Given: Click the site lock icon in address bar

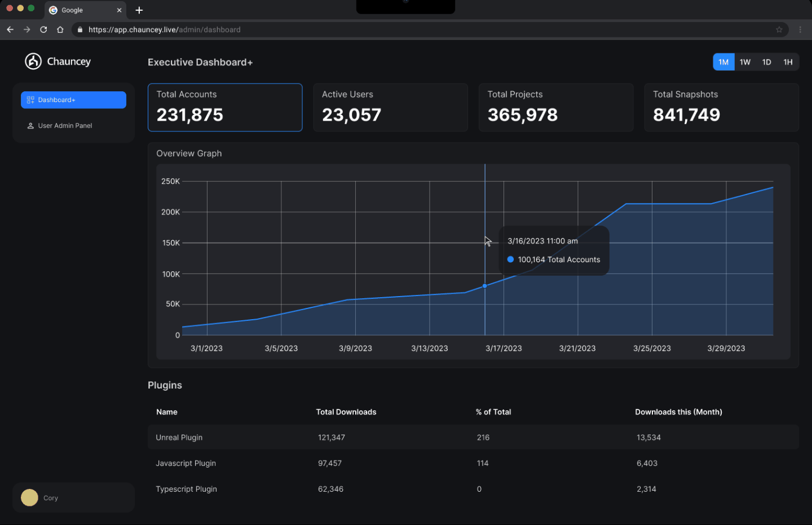Looking at the screenshot, I should (x=80, y=29).
